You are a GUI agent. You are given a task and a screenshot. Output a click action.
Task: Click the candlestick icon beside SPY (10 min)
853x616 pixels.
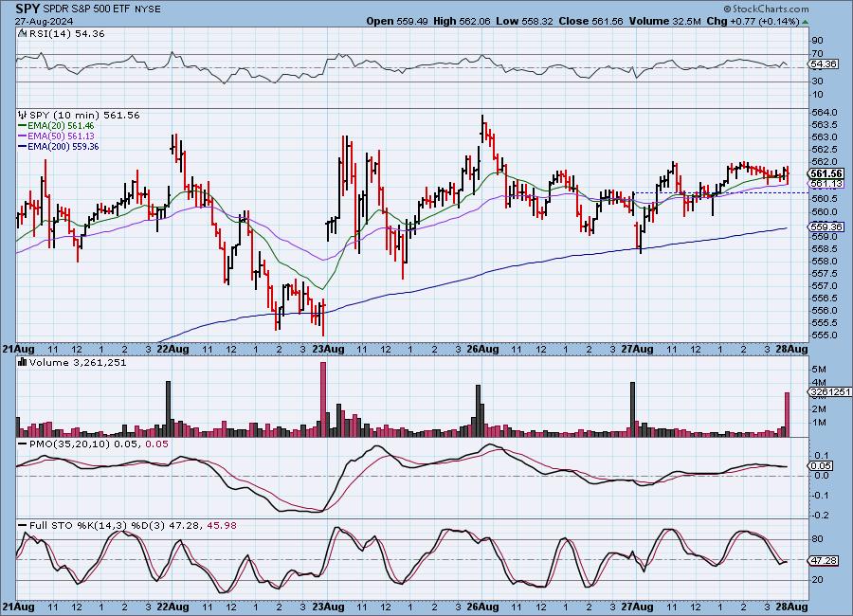(x=23, y=115)
